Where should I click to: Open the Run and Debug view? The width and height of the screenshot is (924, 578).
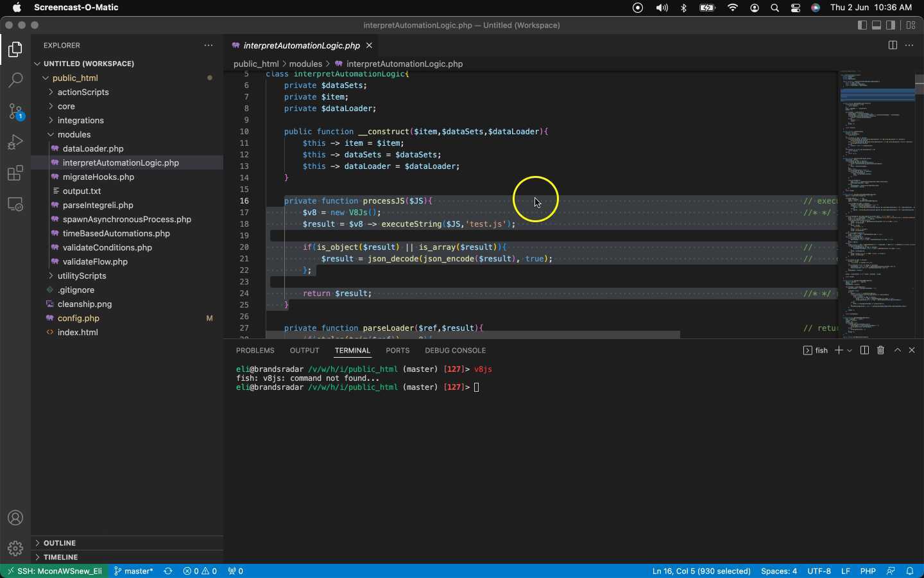coord(15,142)
